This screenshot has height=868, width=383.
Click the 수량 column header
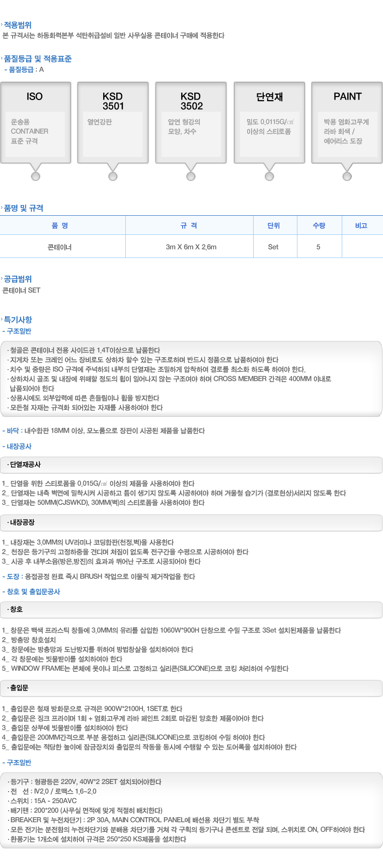(x=319, y=226)
